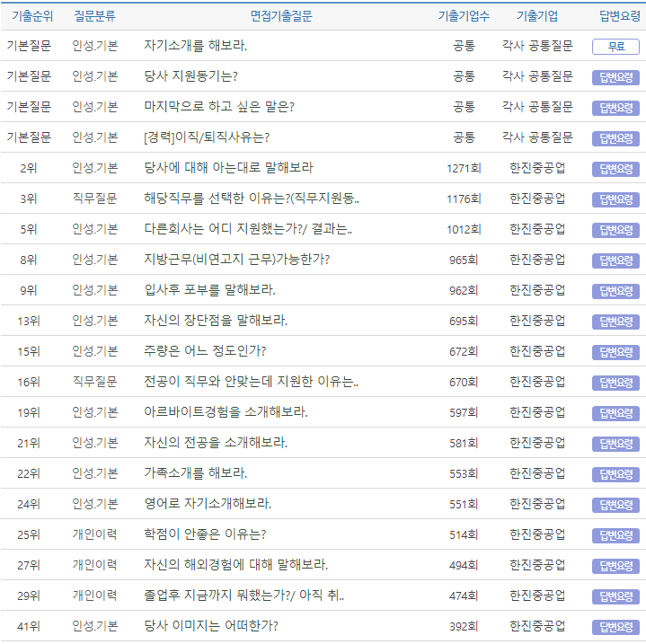Select the question 가족소개를 해보라
The width and height of the screenshot is (646, 644).
[195, 473]
